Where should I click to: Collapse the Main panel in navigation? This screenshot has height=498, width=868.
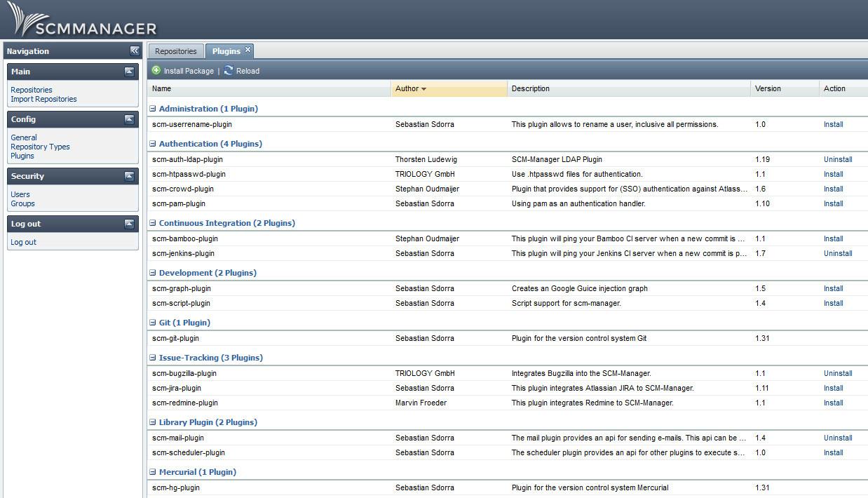(x=129, y=72)
